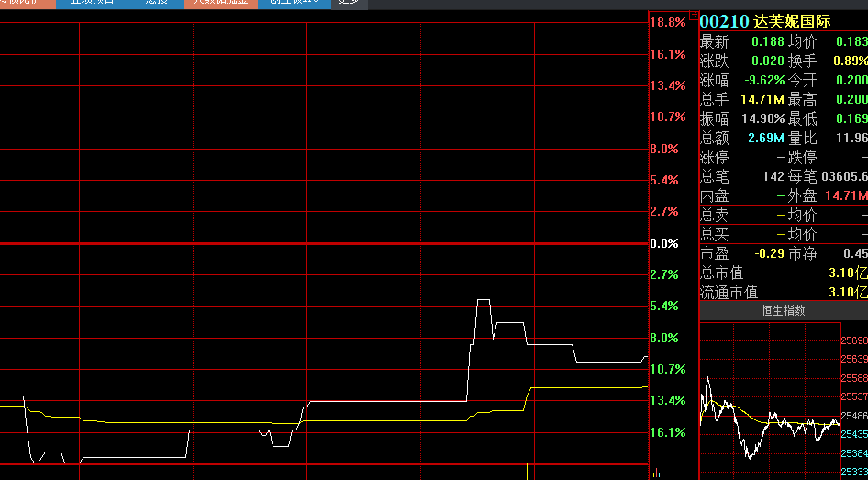Click stock name 达芙妮国际
The height and width of the screenshot is (480, 868).
792,22
